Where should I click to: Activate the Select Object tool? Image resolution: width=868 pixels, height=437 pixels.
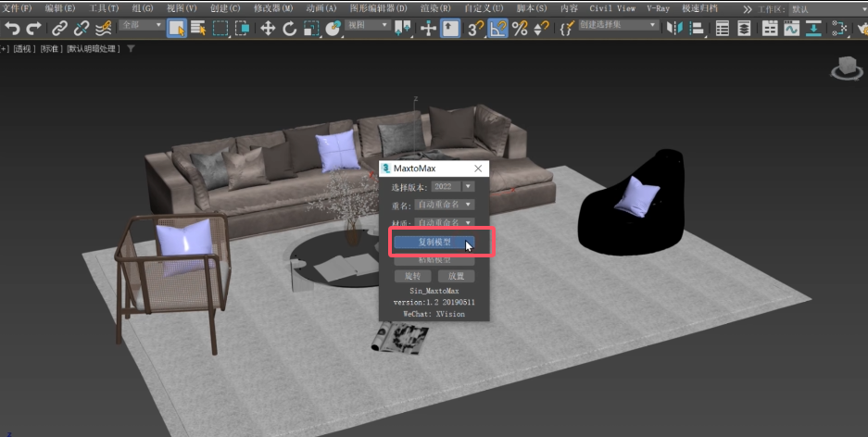(177, 28)
